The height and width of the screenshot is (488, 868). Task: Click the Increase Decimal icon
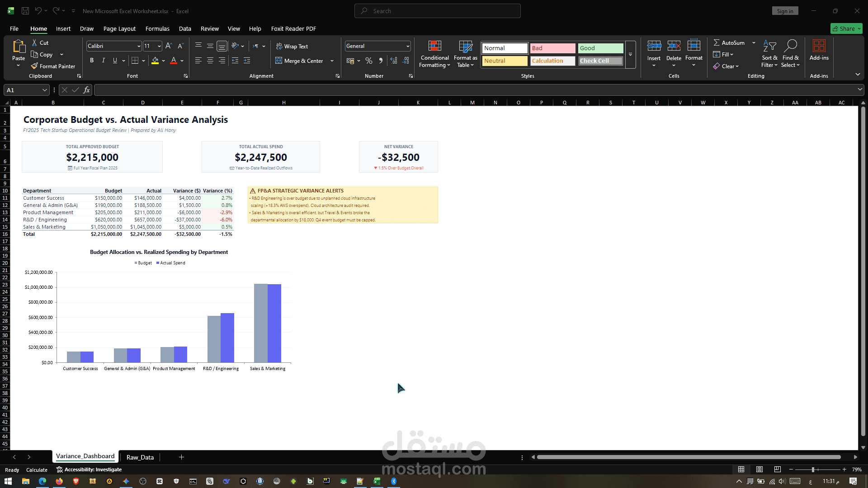(x=394, y=61)
